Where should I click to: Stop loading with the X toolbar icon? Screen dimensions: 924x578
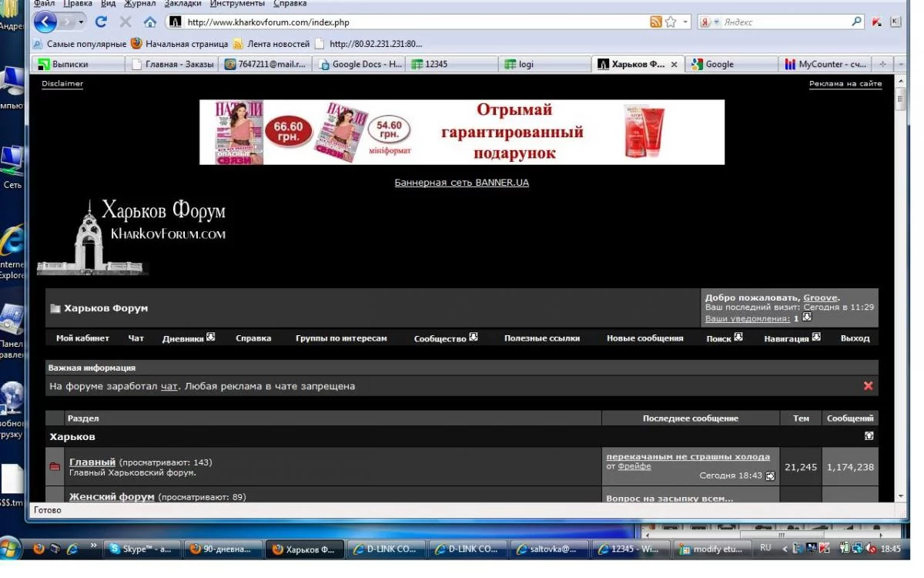pyautogui.click(x=125, y=22)
